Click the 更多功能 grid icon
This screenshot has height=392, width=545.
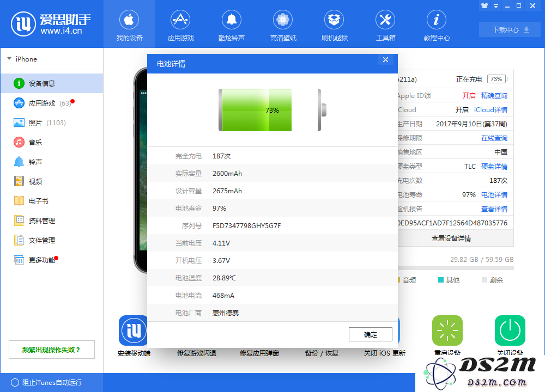click(x=19, y=260)
